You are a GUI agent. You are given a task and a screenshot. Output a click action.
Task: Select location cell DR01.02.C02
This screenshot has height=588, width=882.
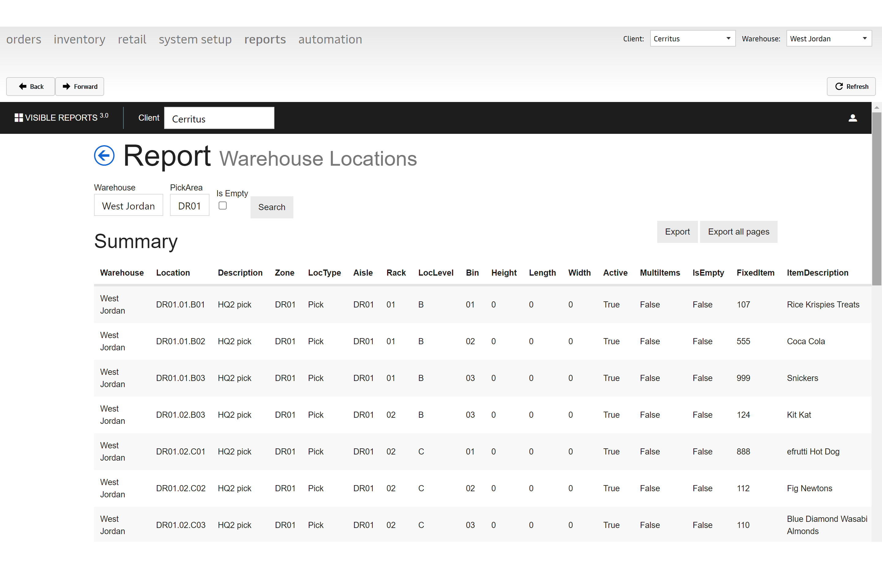[x=181, y=488]
